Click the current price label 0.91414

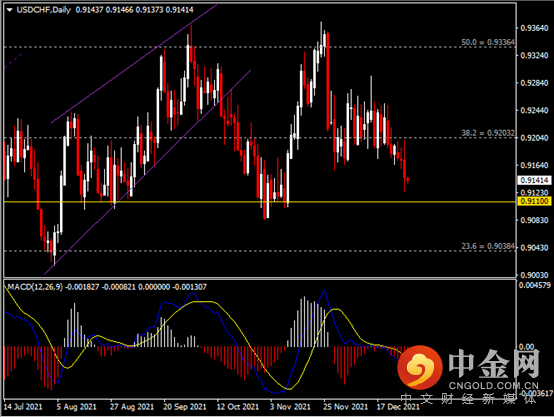point(534,180)
